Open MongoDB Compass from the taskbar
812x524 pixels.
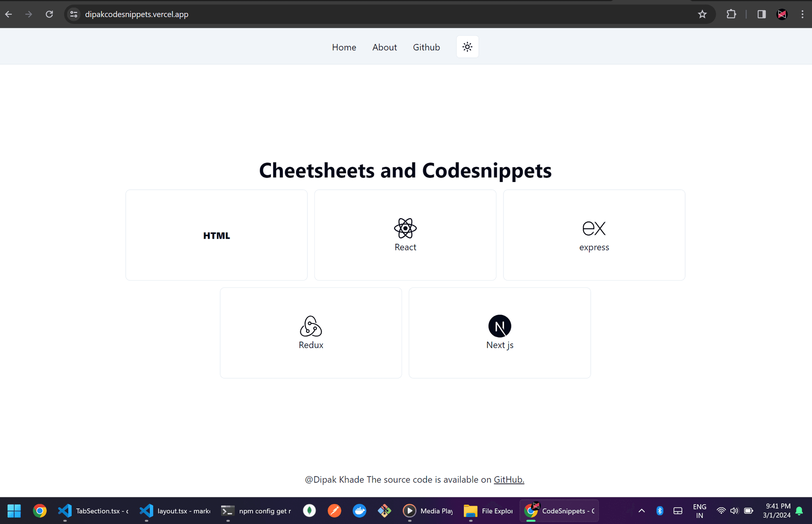(309, 511)
